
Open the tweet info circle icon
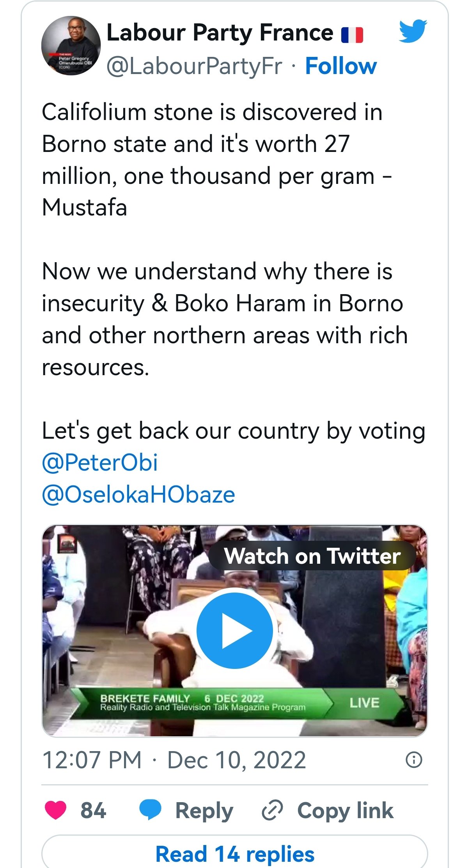(414, 760)
